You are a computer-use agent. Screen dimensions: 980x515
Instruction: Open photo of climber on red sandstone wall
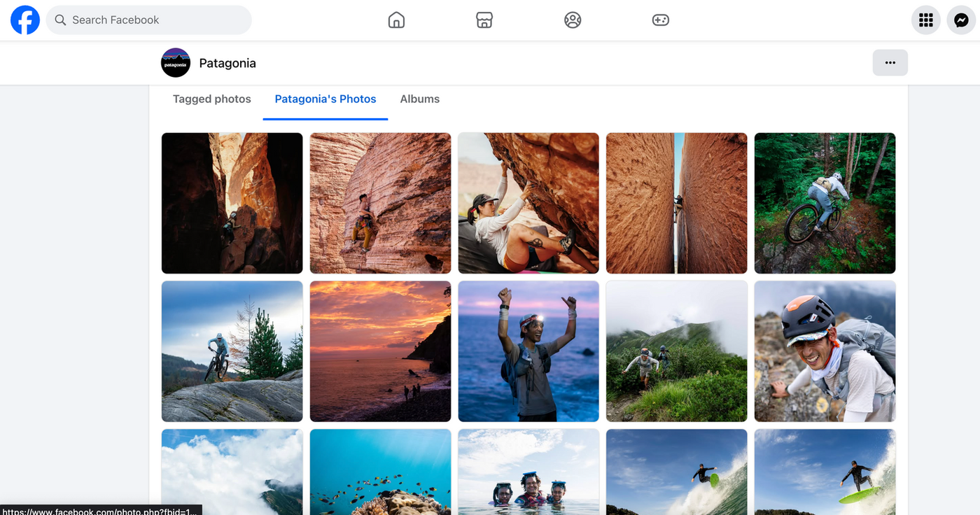(x=381, y=203)
